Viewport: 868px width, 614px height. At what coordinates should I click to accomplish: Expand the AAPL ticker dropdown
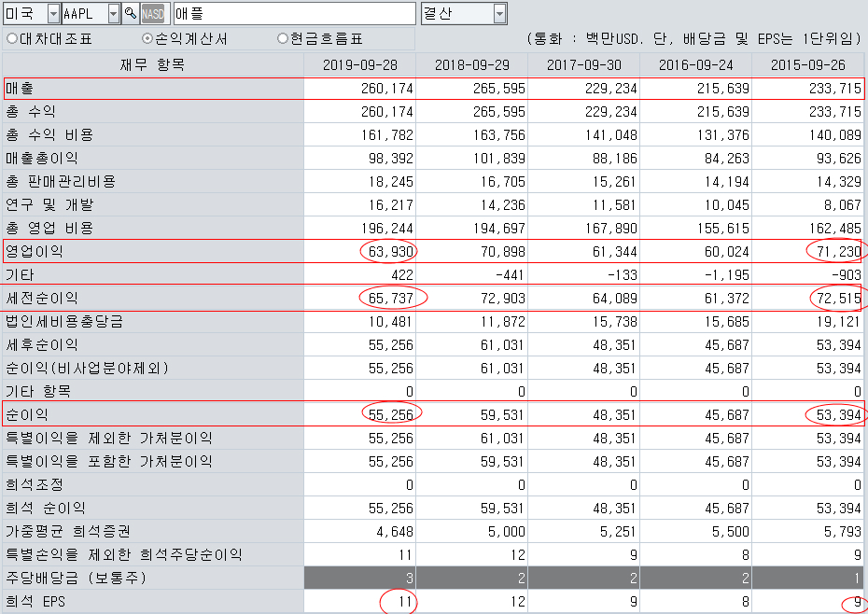click(114, 14)
